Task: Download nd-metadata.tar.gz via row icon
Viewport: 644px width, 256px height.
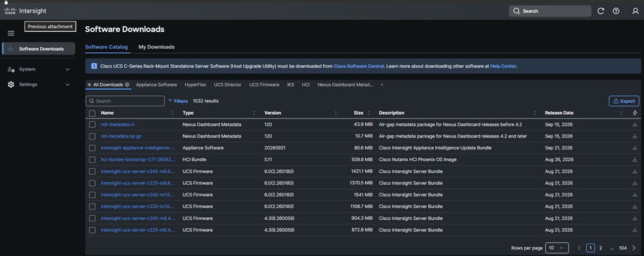Action: click(635, 136)
